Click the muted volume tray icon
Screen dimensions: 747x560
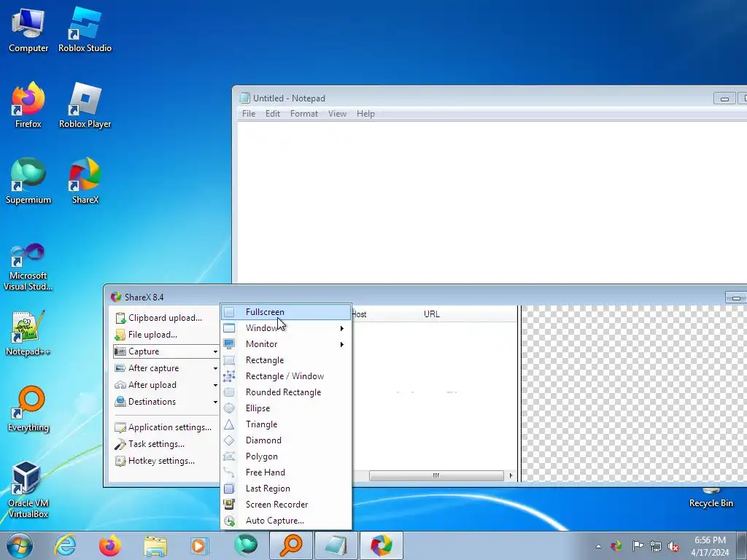673,546
